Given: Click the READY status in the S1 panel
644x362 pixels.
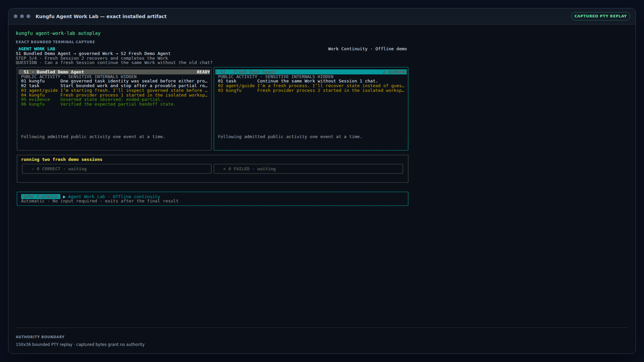Looking at the screenshot, I should click(x=203, y=72).
